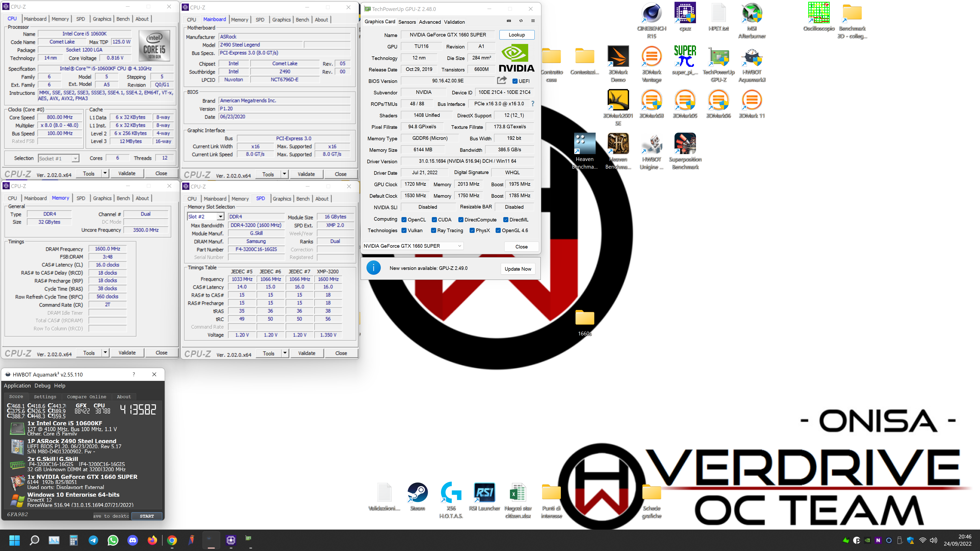Open Windows Start menu
The image size is (980, 551).
point(15,540)
